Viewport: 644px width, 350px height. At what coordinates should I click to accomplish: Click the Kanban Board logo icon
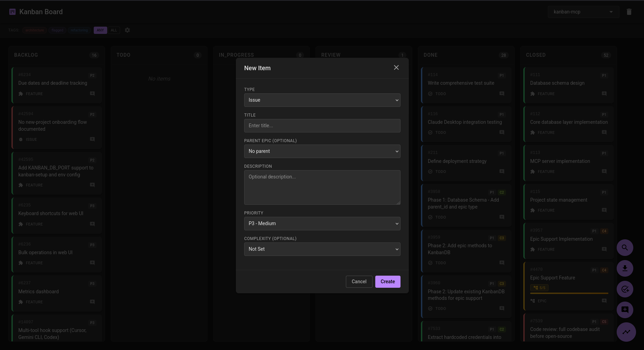pyautogui.click(x=12, y=11)
